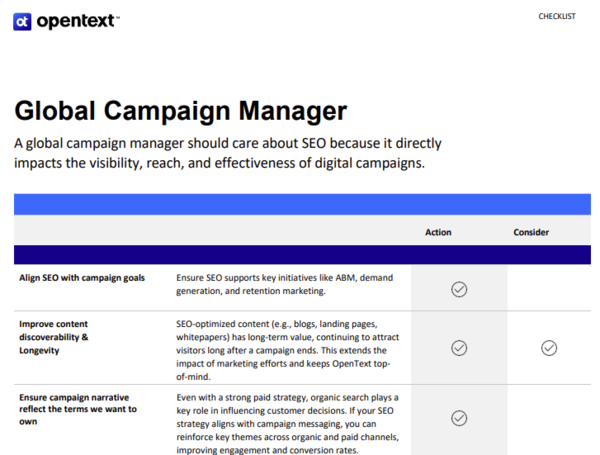600x455 pixels.
Task: Toggle Action checkmark for campaign narrative row
Action: pyautogui.click(x=459, y=418)
